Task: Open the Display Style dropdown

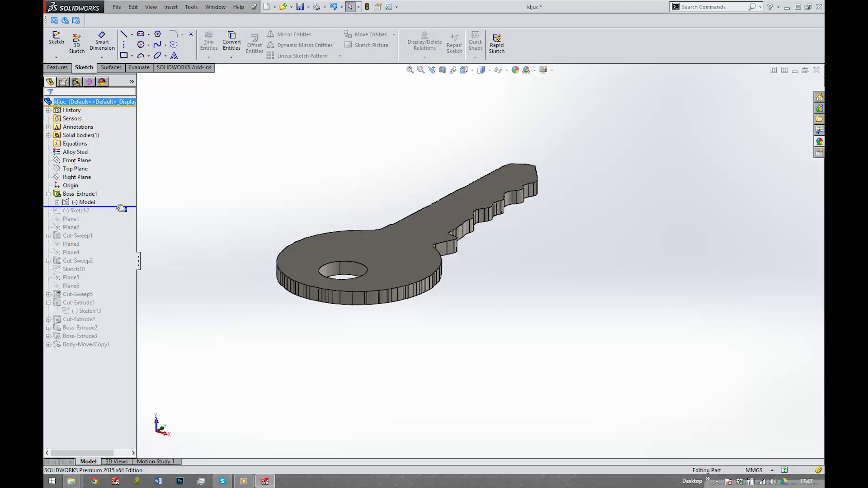Action: 481,70
